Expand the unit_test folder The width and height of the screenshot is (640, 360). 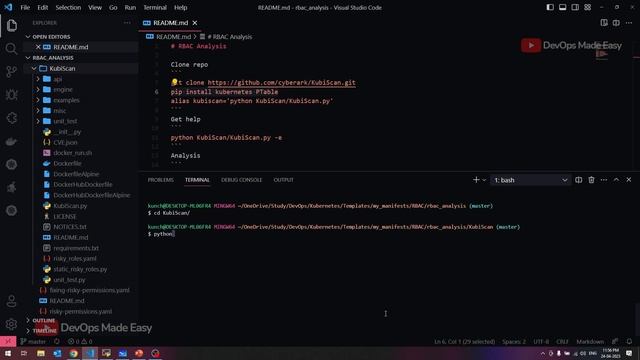[38, 121]
